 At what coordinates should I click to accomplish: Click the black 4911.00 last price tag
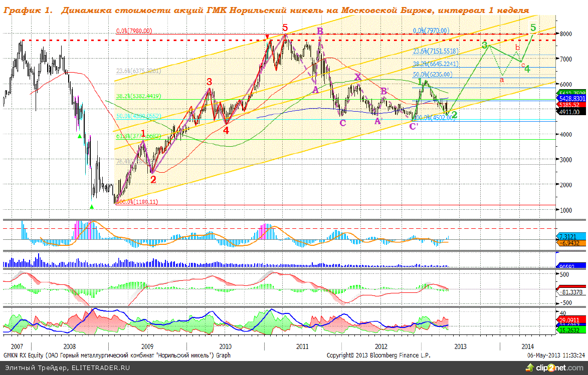pyautogui.click(x=569, y=112)
